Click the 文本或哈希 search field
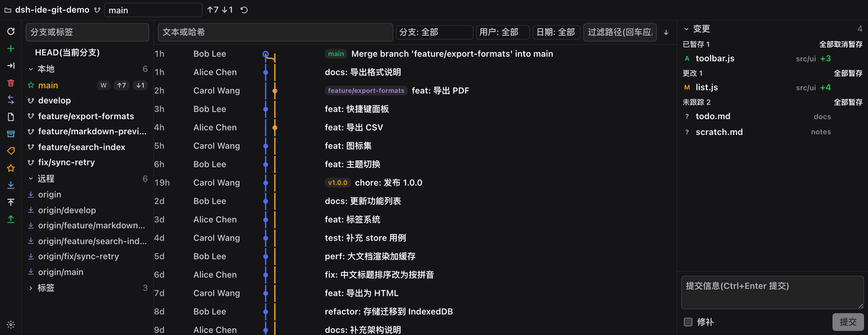868x335 pixels. (275, 33)
